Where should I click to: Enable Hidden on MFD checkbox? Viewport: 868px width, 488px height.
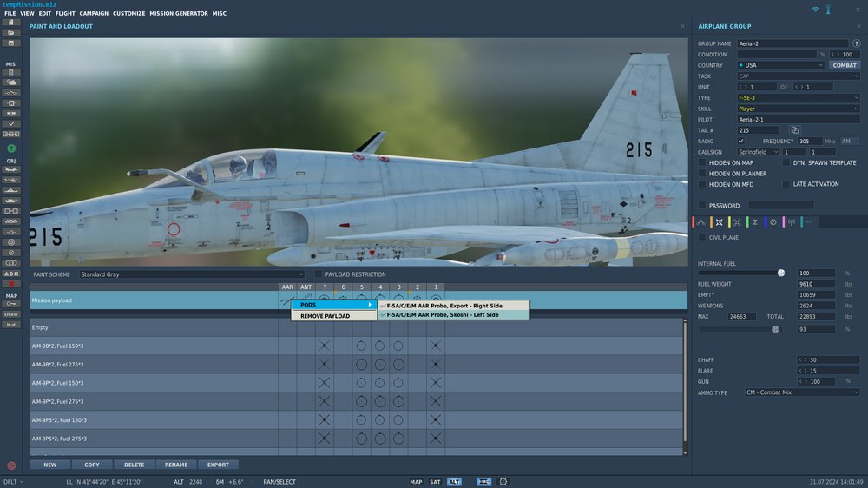tap(702, 184)
